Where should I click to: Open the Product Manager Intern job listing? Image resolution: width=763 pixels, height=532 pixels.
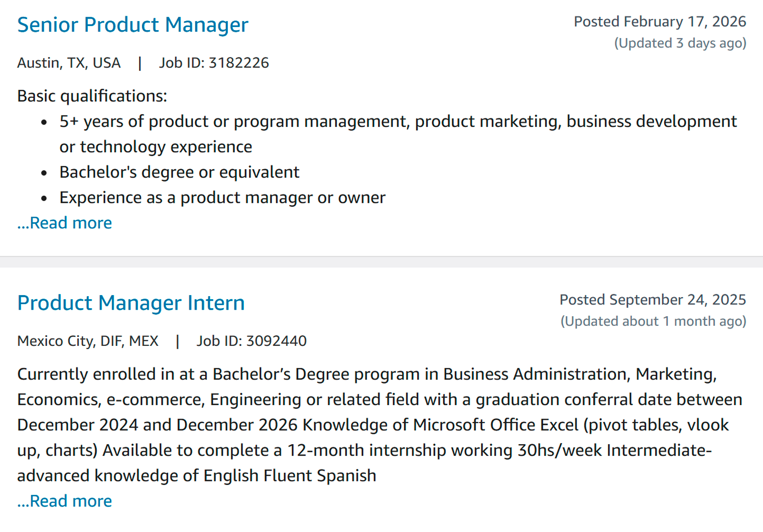pyautogui.click(x=131, y=303)
